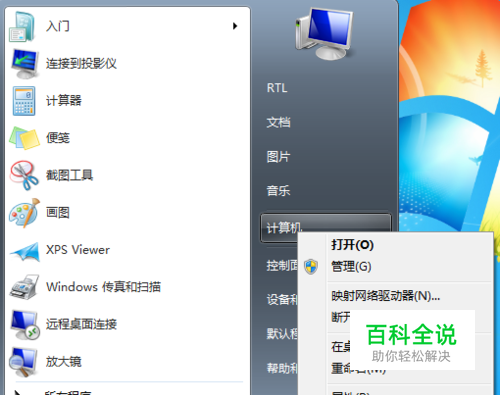Click the 计算机 Start menu item
This screenshot has height=395, width=500.
coord(325,228)
